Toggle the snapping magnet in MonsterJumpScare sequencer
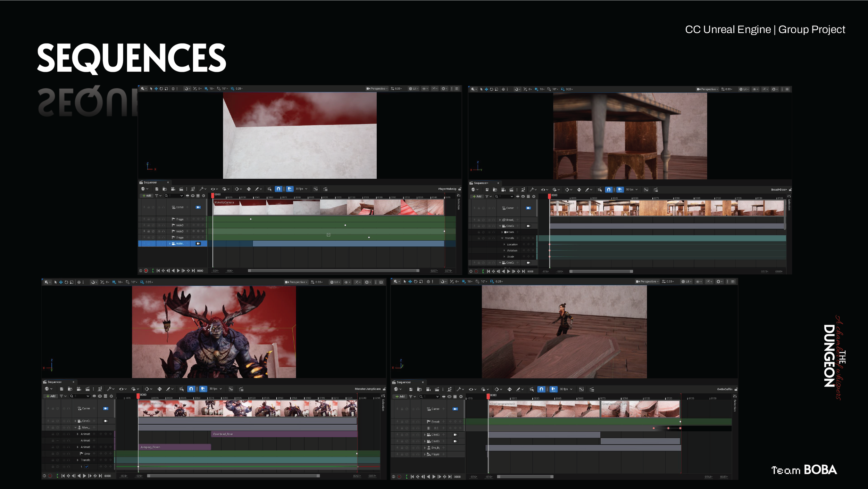 coord(191,389)
